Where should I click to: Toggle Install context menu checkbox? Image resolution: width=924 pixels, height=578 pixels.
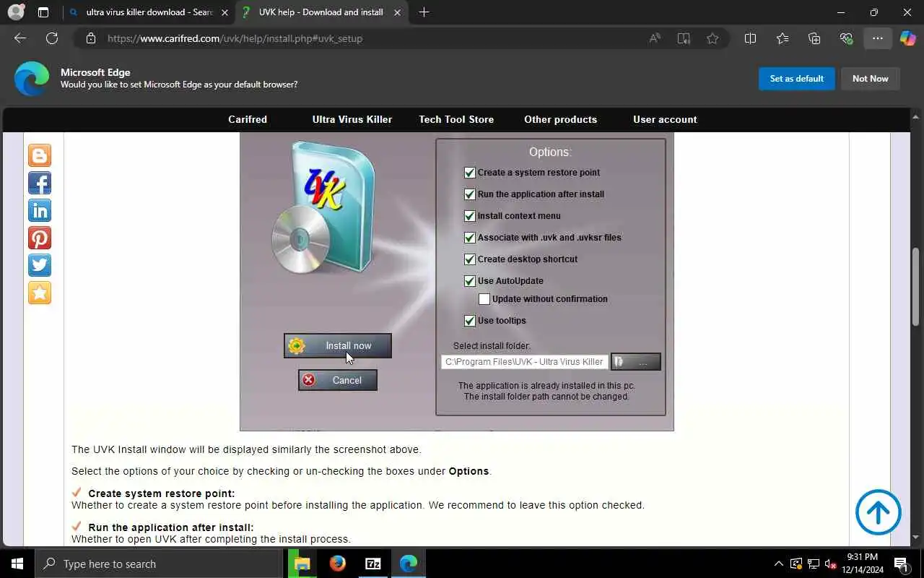[470, 216]
